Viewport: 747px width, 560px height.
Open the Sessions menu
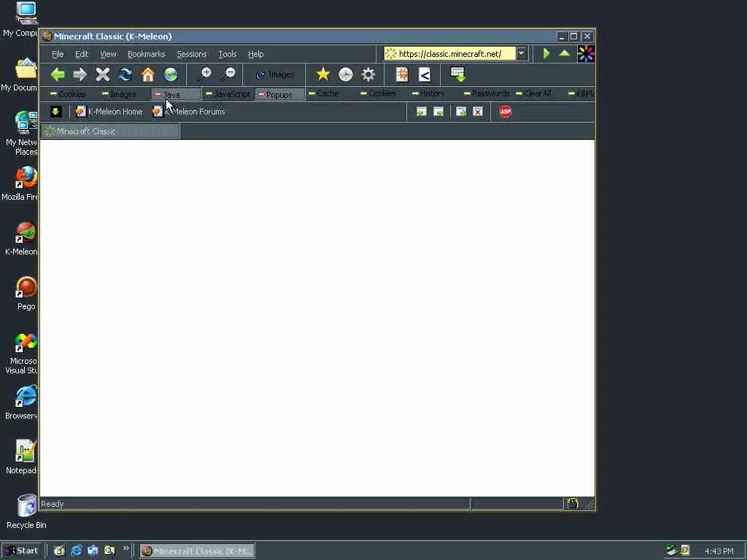[x=192, y=54]
